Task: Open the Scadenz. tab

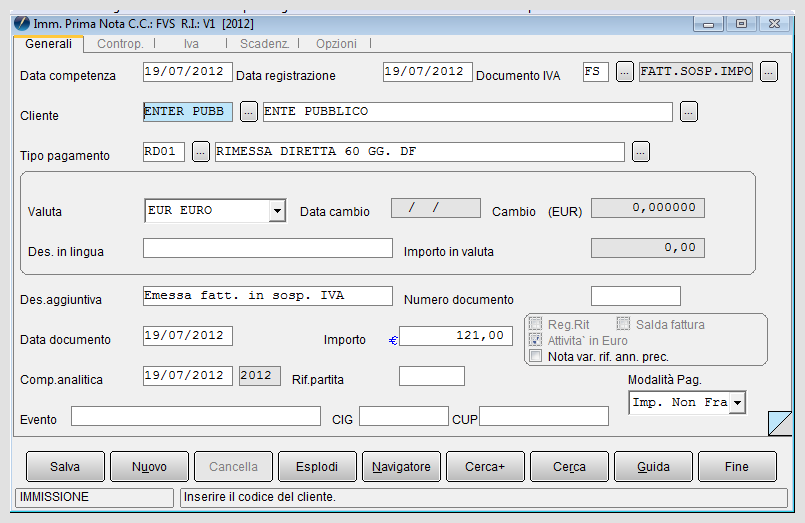Action: click(x=264, y=44)
